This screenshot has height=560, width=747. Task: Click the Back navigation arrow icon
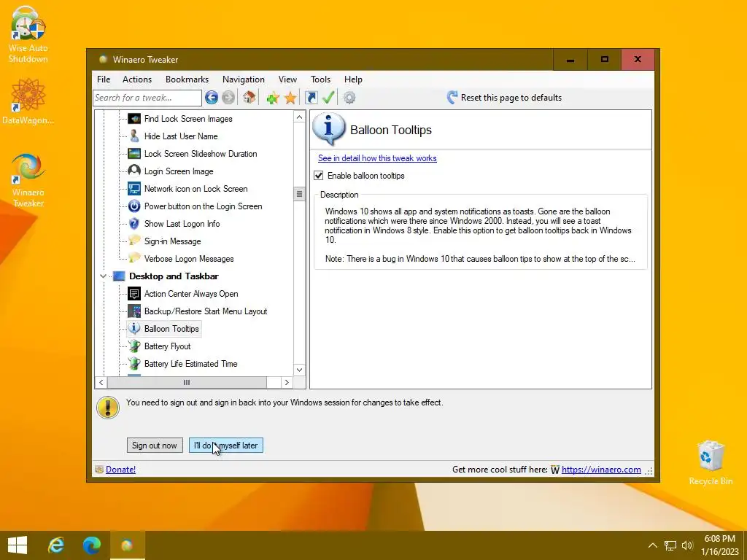(212, 98)
